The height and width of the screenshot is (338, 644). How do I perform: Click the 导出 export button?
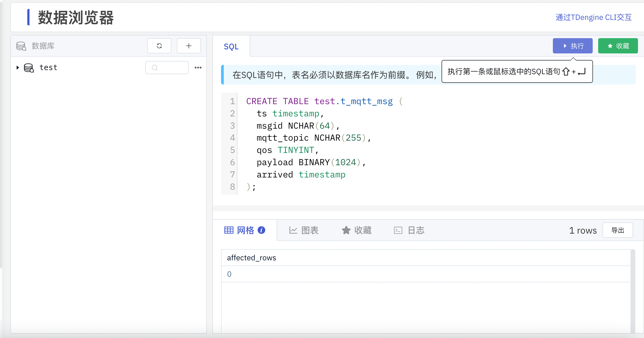point(618,230)
